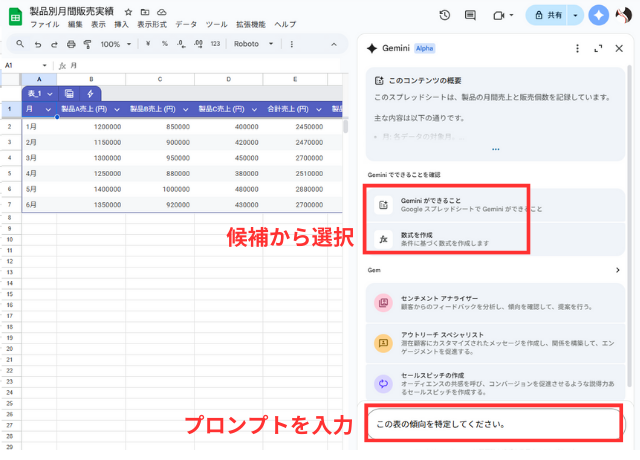Screen dimensions: 640x460
Task: Open the 挿入 menu
Action: tap(121, 24)
